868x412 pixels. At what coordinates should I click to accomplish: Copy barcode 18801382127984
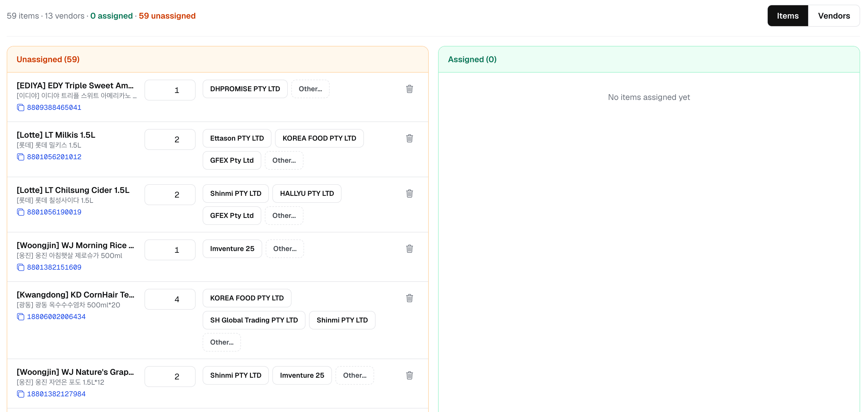[x=21, y=394]
